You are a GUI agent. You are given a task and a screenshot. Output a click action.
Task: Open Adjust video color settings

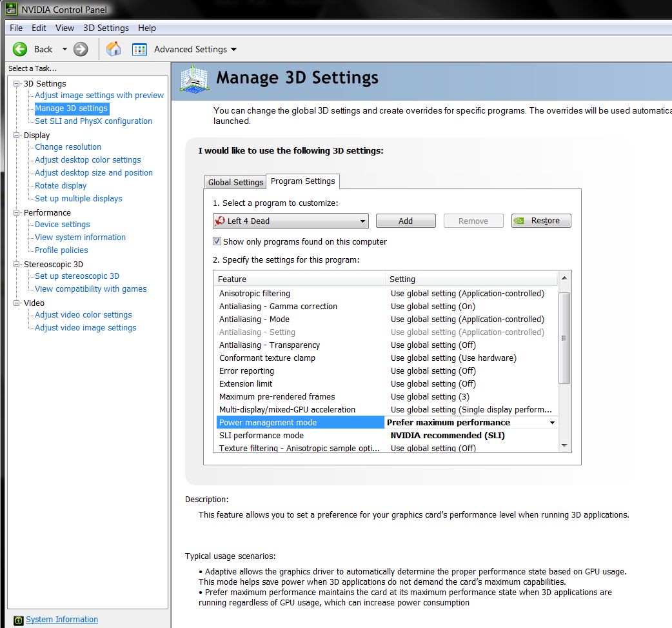pyautogui.click(x=83, y=314)
